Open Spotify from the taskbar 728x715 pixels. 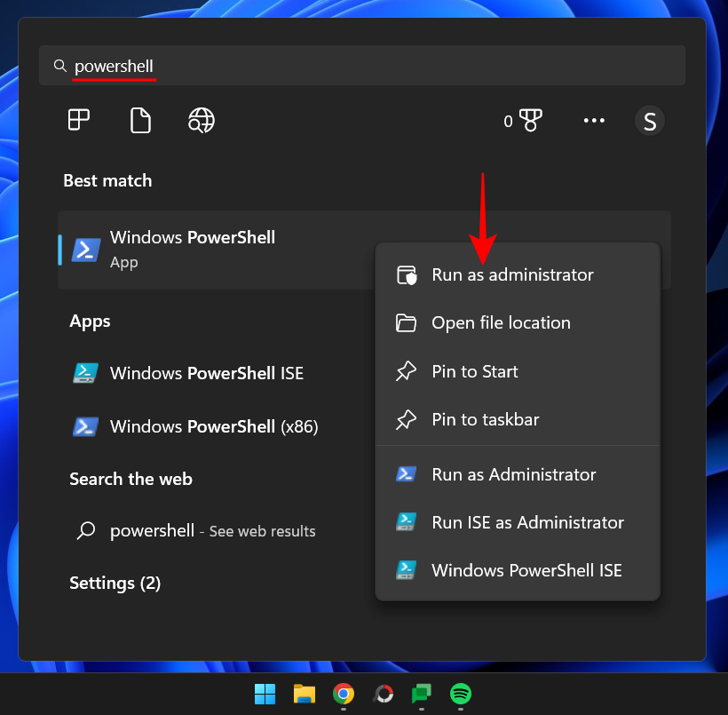click(461, 694)
